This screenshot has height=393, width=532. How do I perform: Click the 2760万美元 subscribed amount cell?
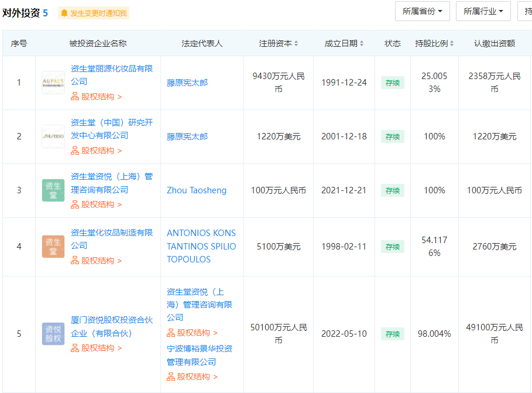coord(495,247)
